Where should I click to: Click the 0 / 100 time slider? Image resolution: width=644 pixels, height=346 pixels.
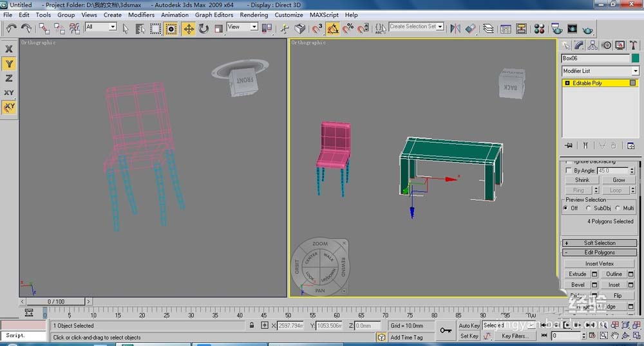pyautogui.click(x=55, y=302)
